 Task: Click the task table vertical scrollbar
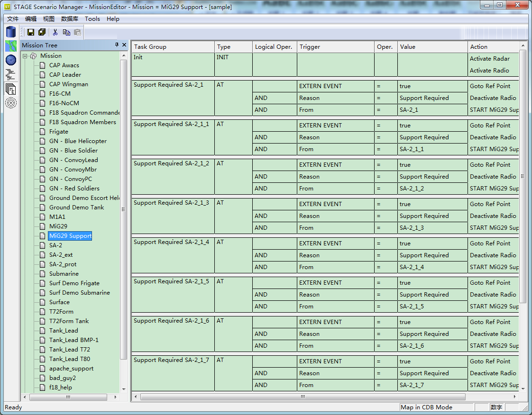pos(523,176)
